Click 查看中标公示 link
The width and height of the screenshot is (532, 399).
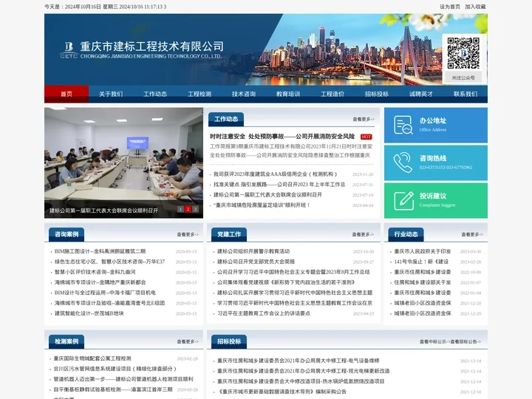point(434,341)
